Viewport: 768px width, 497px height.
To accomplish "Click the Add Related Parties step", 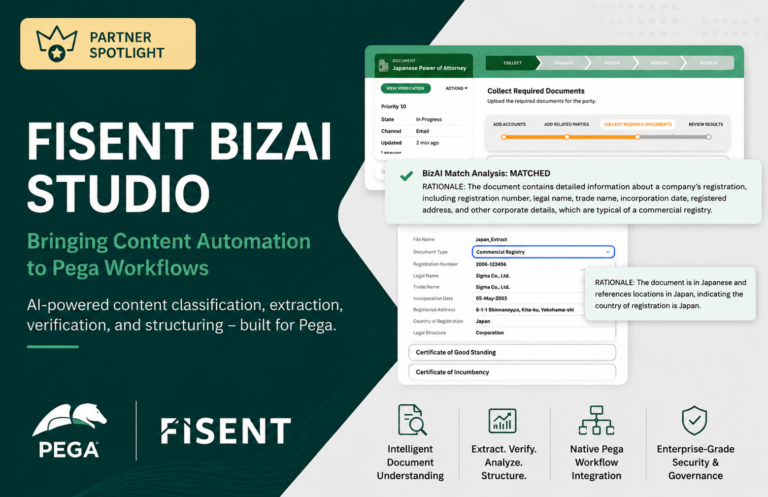I will click(567, 124).
